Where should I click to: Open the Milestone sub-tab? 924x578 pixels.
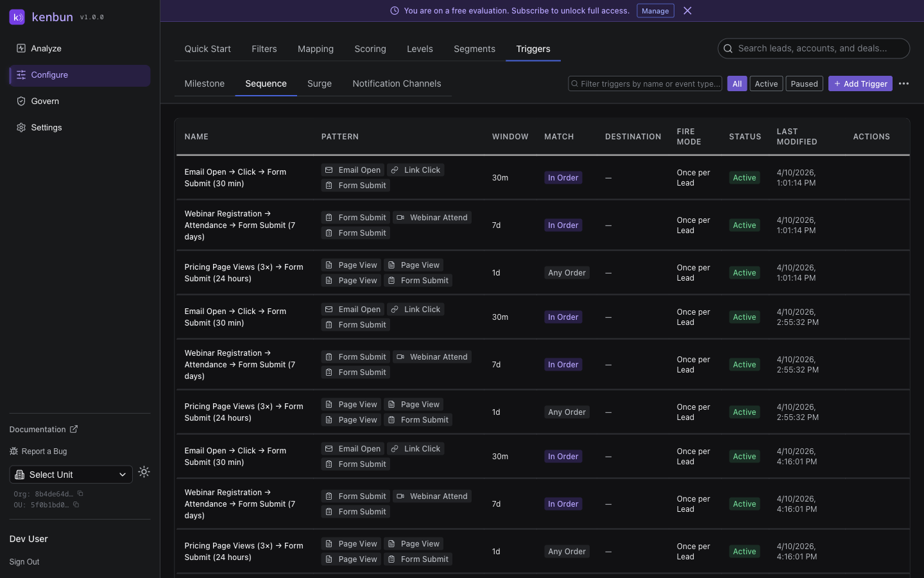click(x=205, y=83)
